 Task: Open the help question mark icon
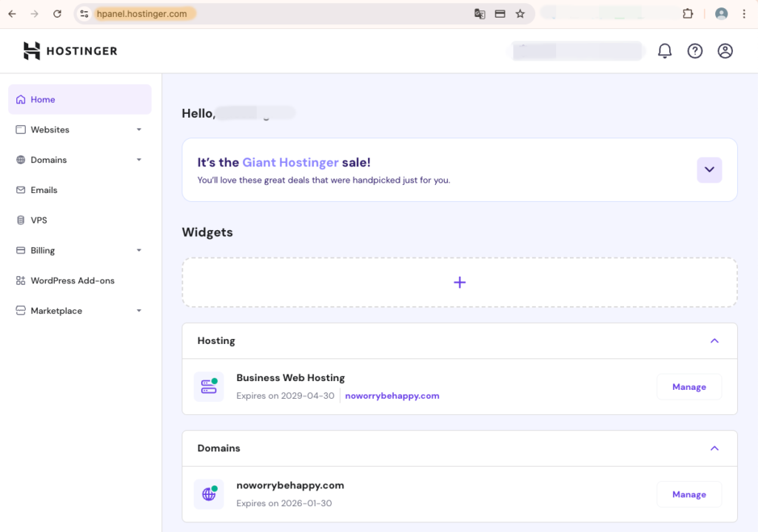point(694,51)
